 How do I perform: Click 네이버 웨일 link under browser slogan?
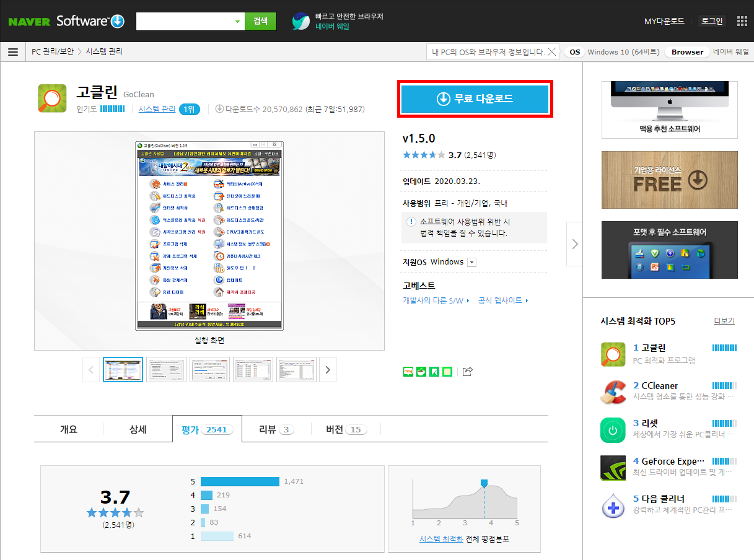point(332,27)
